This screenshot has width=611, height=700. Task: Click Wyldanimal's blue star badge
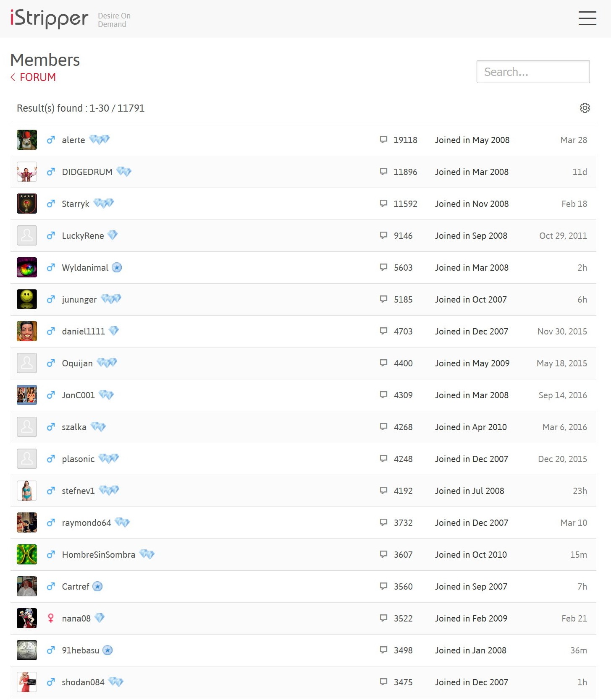tap(117, 267)
